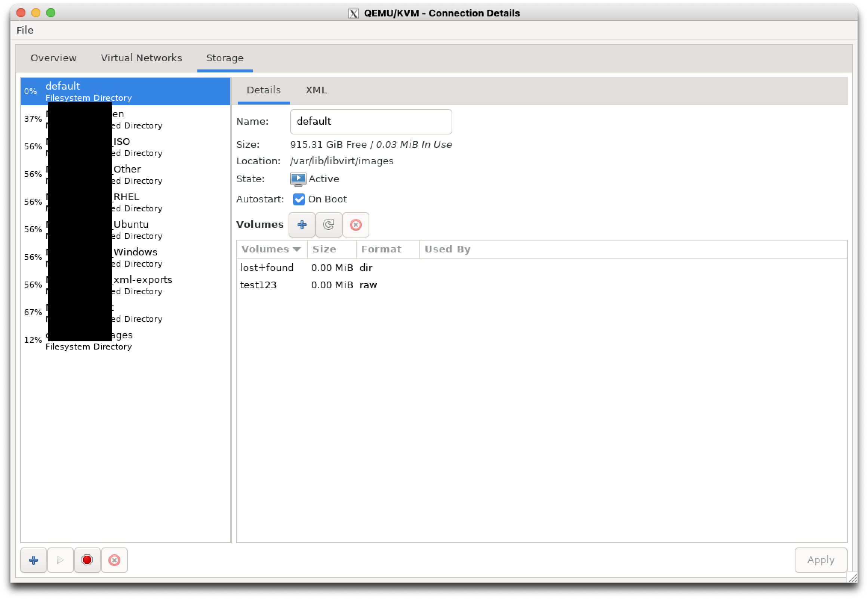Add a new storage pool
The height and width of the screenshot is (599, 868).
(x=33, y=559)
